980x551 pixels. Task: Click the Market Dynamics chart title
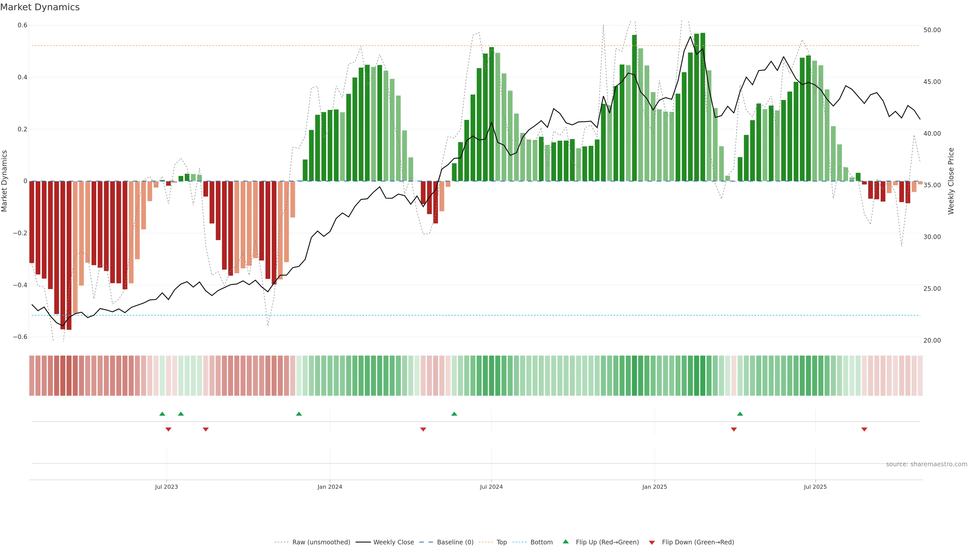(x=40, y=7)
